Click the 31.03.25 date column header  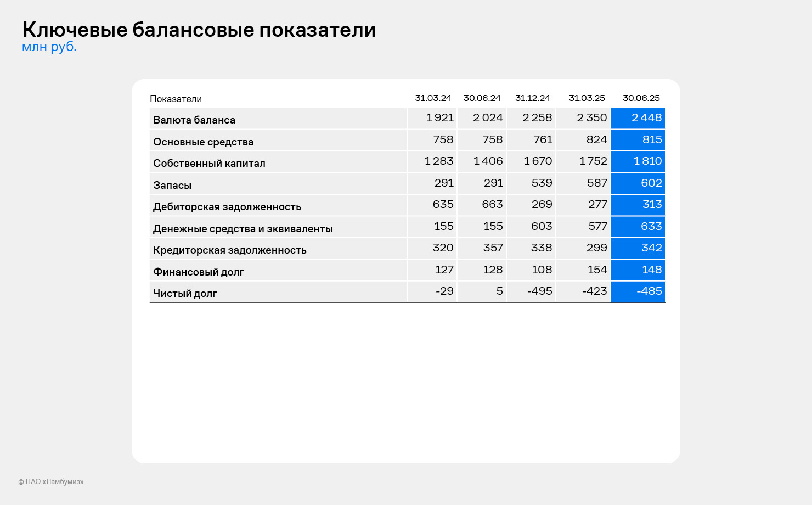coord(587,98)
